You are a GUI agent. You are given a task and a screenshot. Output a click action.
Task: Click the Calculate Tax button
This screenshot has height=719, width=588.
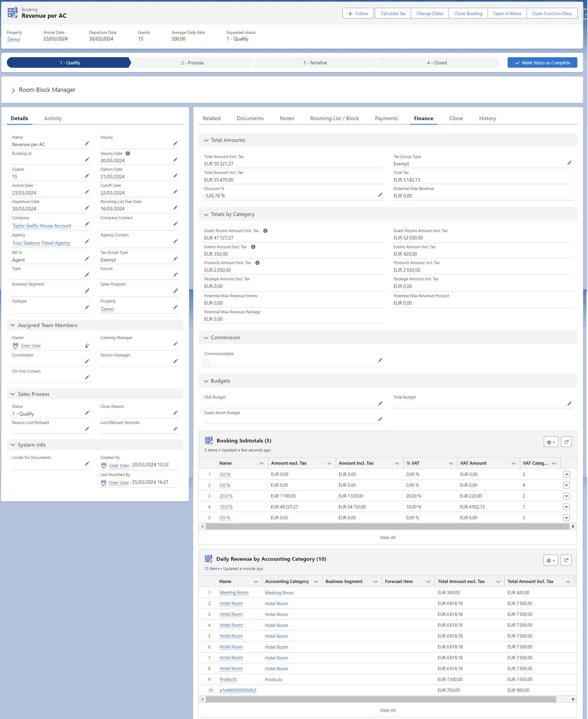(x=393, y=13)
